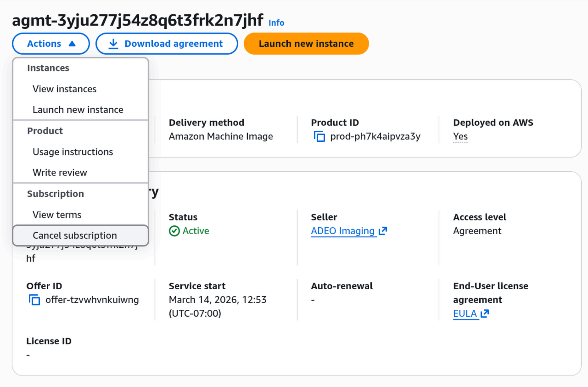Click the external link icon next to EULA

tap(484, 314)
